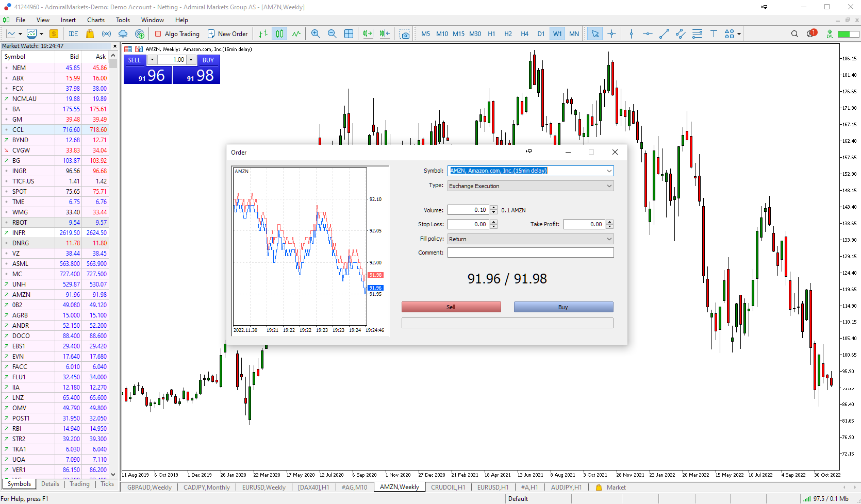The width and height of the screenshot is (861, 504).
Task: Open the Market tab with bag icon
Action: tap(611, 488)
